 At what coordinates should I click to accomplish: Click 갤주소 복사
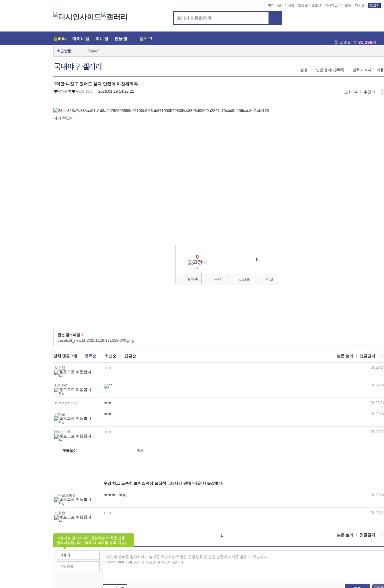click(x=362, y=70)
